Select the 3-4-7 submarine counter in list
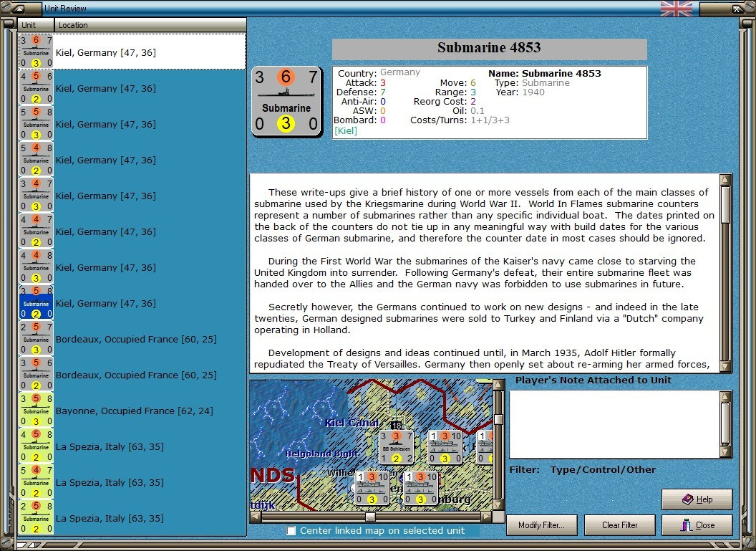Screen dimensions: 756x551 point(37,195)
